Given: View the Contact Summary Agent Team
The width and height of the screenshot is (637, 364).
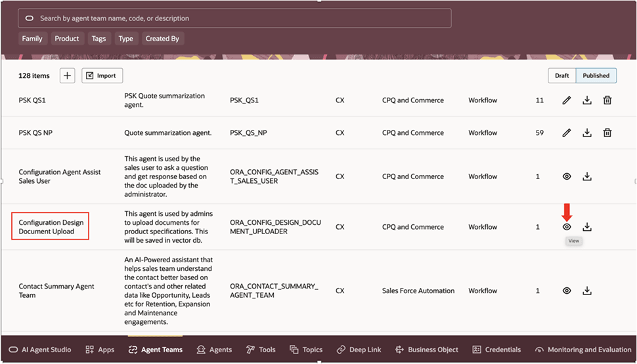Looking at the screenshot, I should pyautogui.click(x=567, y=291).
